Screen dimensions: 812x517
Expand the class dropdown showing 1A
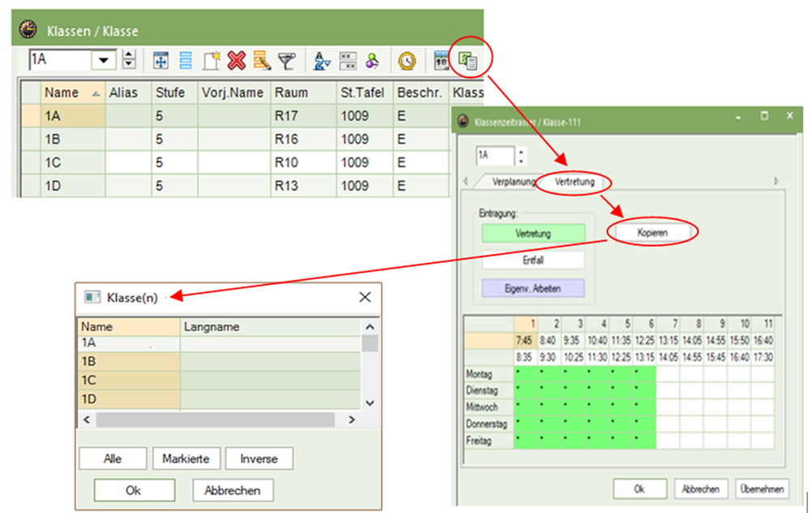click(104, 60)
